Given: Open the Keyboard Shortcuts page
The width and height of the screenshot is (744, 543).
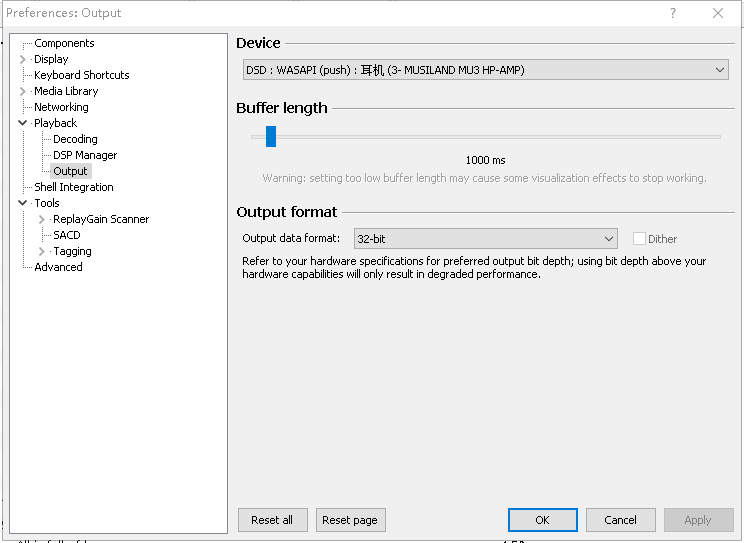Looking at the screenshot, I should coord(81,75).
